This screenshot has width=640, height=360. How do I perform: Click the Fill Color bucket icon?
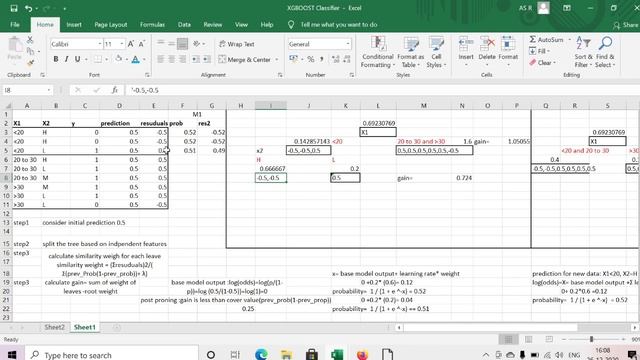tap(118, 59)
